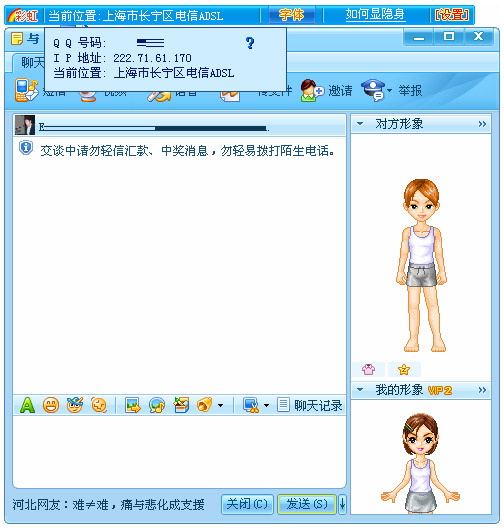The image size is (504, 528).
Task: Click the 邀请 invite contact icon
Action: coord(312,91)
